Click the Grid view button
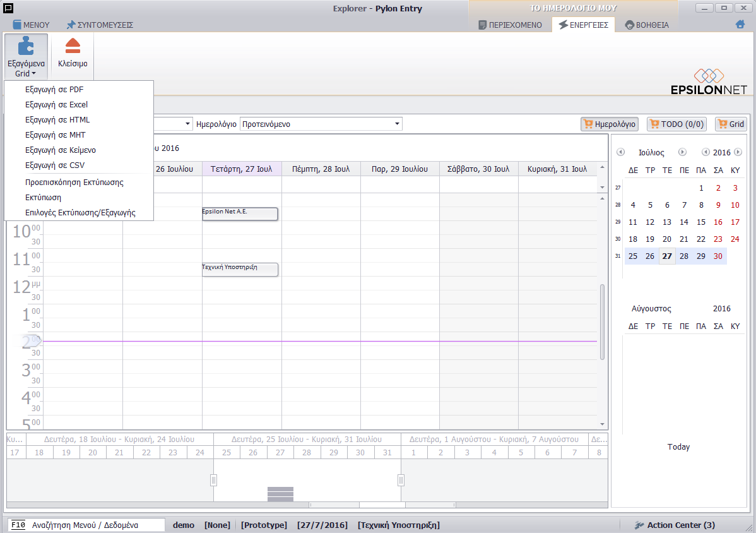The width and height of the screenshot is (756, 533). pyautogui.click(x=731, y=124)
